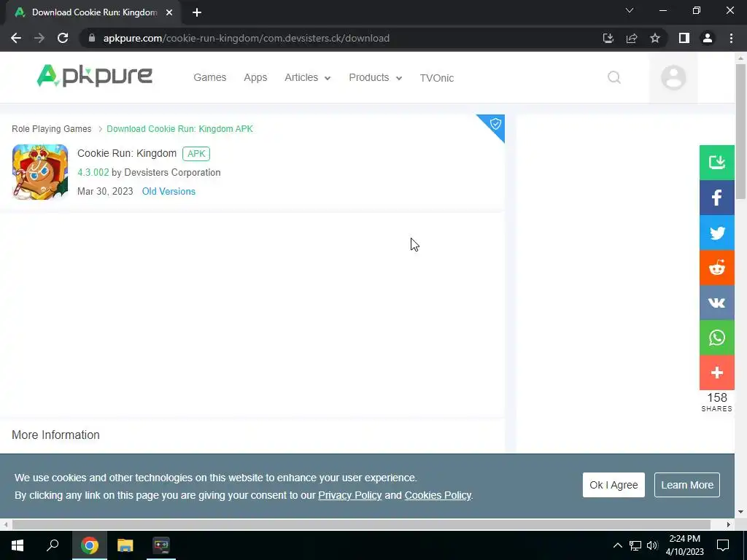Screen dimensions: 747x560
Task: Click the vertical scrollbar down arrow
Action: [740, 512]
